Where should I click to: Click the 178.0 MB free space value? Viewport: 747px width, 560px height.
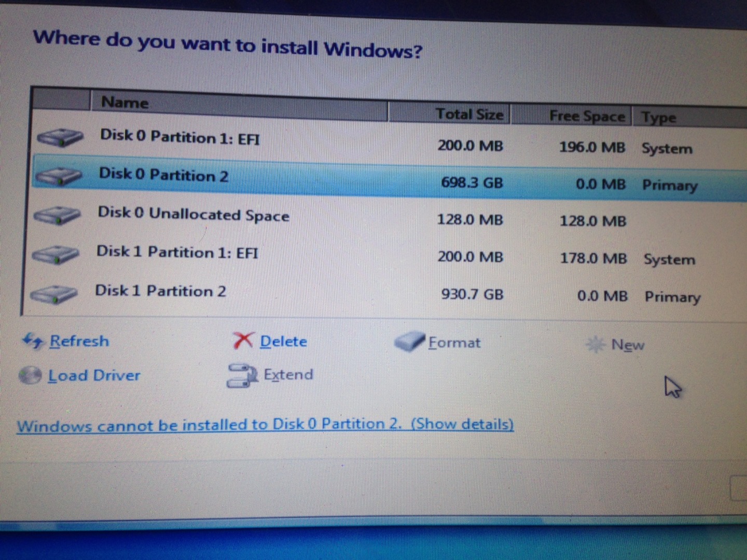tap(593, 258)
